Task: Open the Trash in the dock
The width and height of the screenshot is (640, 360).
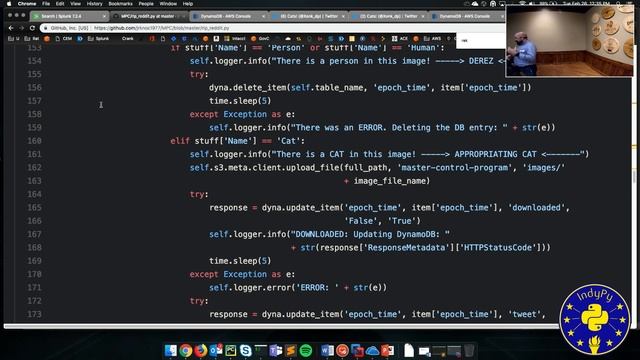Action: [x=469, y=350]
